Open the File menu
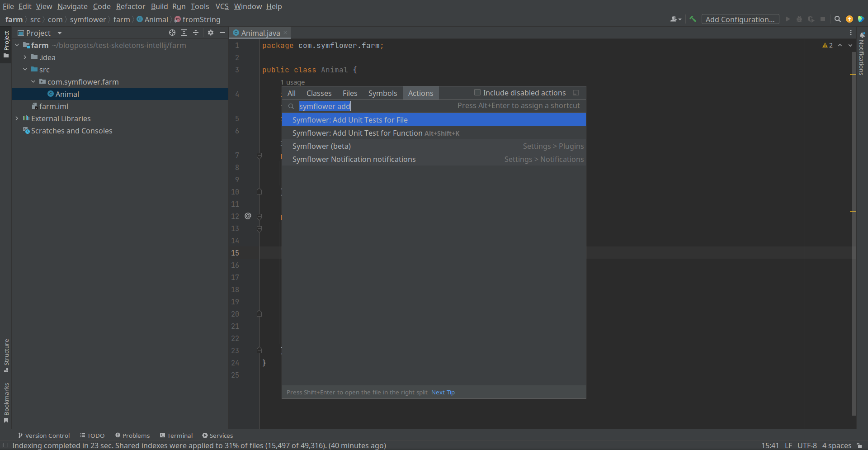Image resolution: width=868 pixels, height=450 pixels. coord(8,6)
